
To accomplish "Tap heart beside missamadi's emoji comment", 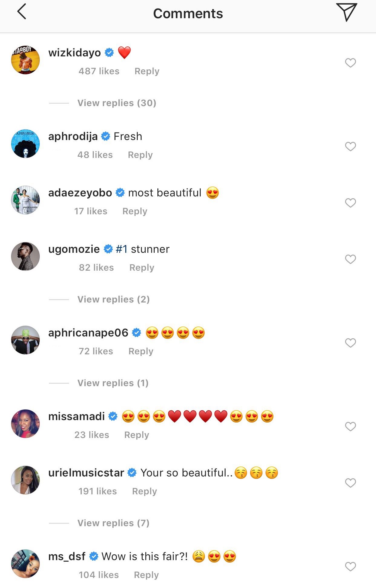I will click(350, 426).
